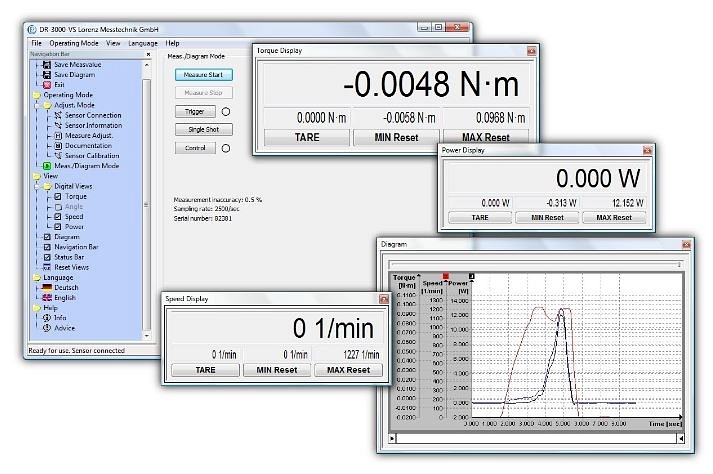
Task: Collapse the Adjust. Mode tree node
Action: click(x=37, y=105)
